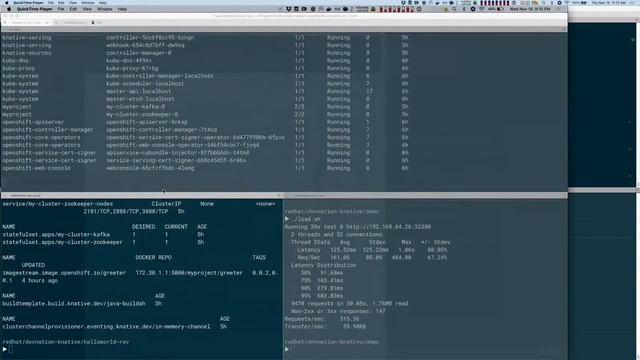Click the DOCKER REPO column header

click(153, 258)
